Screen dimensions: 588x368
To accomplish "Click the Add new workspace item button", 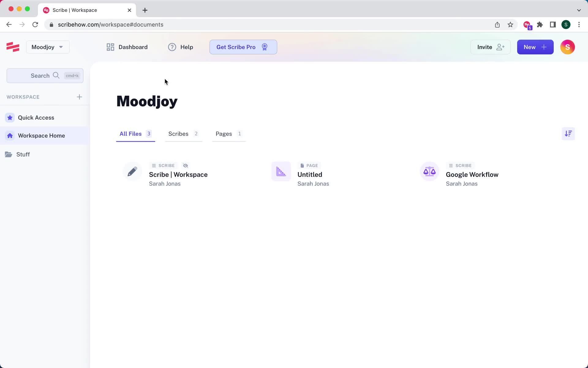I will pyautogui.click(x=79, y=97).
